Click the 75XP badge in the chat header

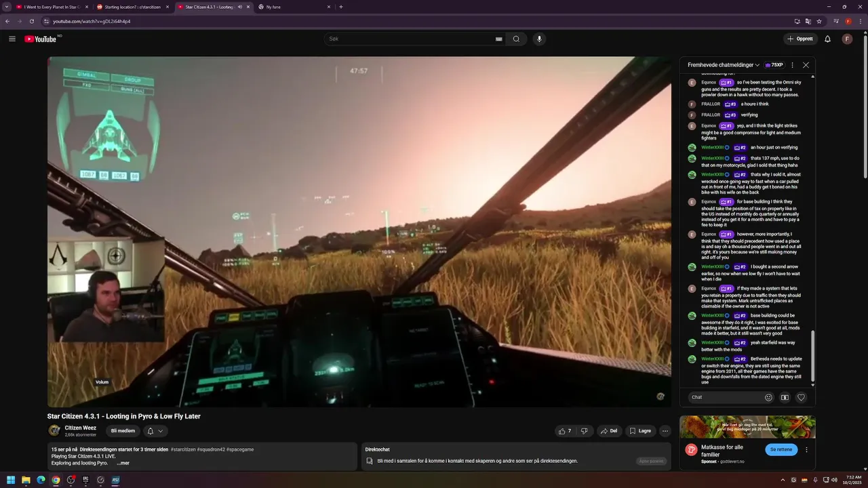(x=774, y=65)
